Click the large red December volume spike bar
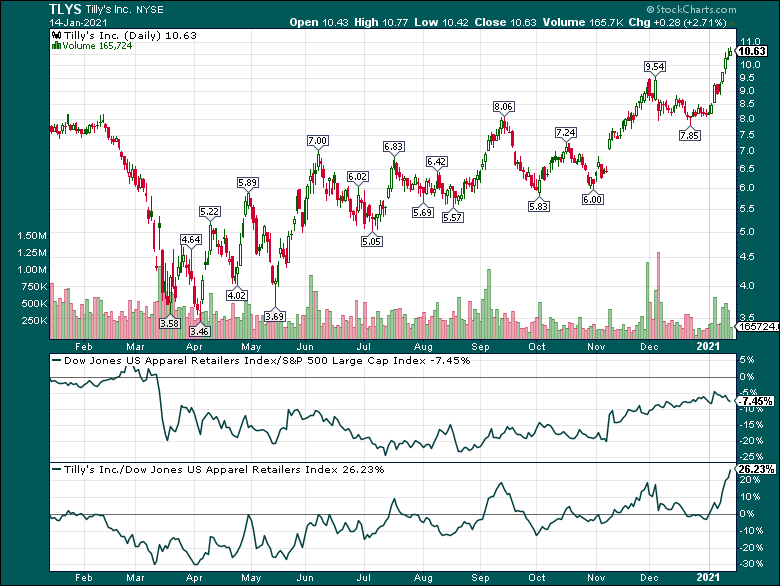This screenshot has height=586, width=780. [x=659, y=295]
